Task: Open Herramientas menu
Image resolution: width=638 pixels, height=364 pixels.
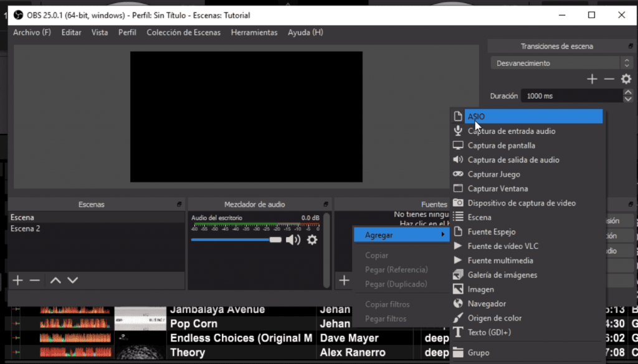Action: tap(254, 32)
